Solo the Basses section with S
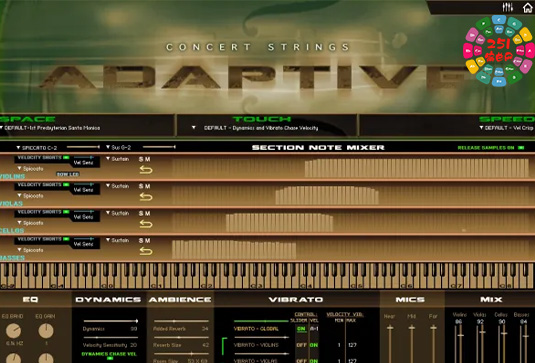 coord(141,241)
